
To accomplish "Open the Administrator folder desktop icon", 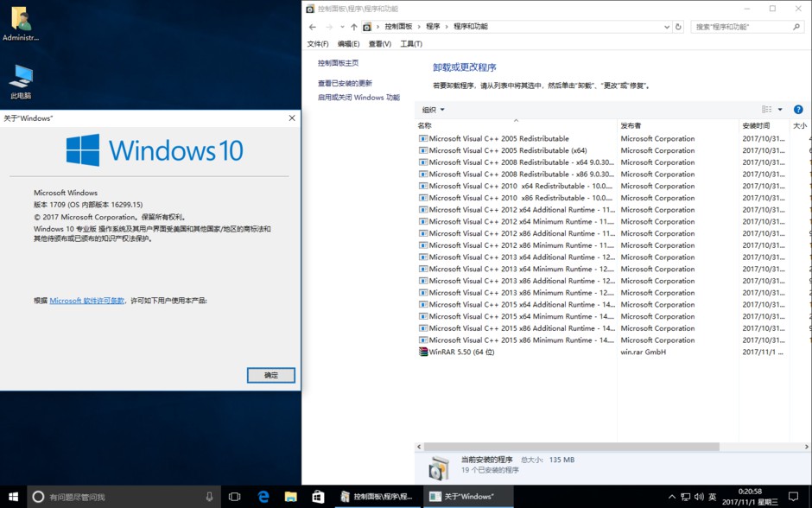I will pyautogui.click(x=21, y=22).
